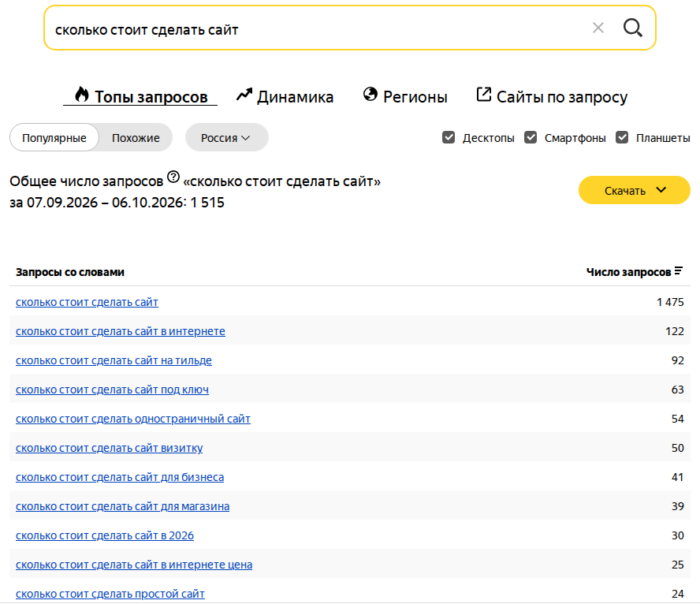Open the Сайты по запросу tab
This screenshot has height=604, width=700.
pos(552,96)
